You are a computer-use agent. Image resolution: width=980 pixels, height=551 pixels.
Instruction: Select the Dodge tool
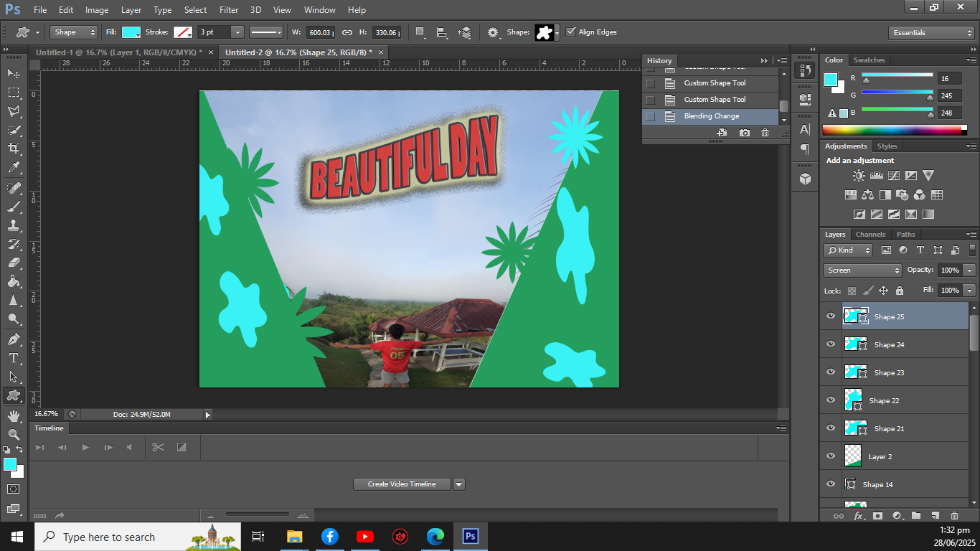point(14,319)
